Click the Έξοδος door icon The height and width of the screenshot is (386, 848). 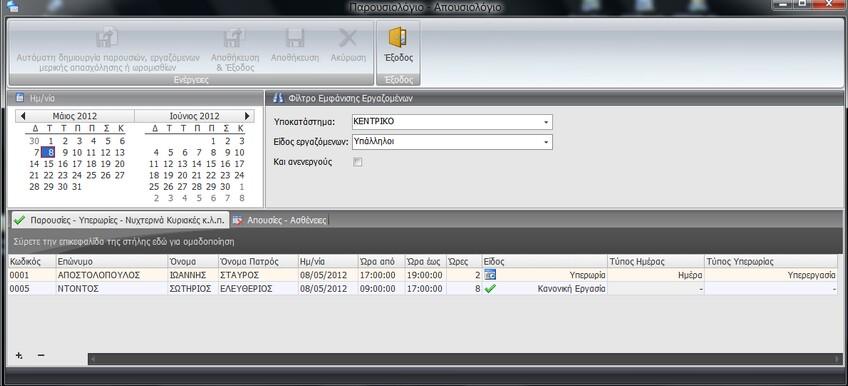(398, 37)
